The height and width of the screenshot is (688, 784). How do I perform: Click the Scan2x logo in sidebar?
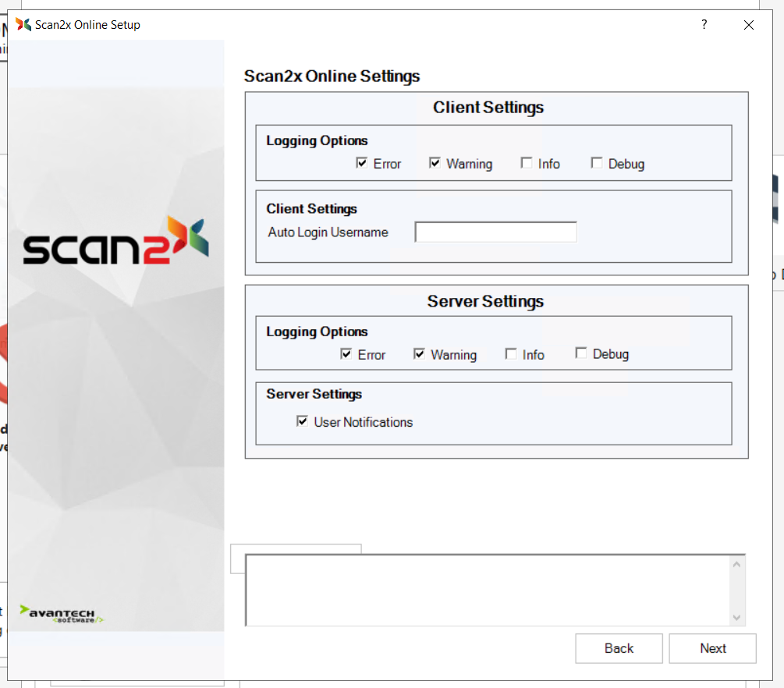(115, 242)
